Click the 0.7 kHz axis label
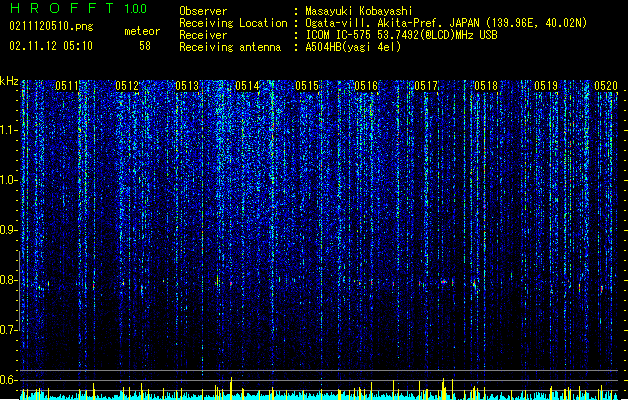 [9, 330]
